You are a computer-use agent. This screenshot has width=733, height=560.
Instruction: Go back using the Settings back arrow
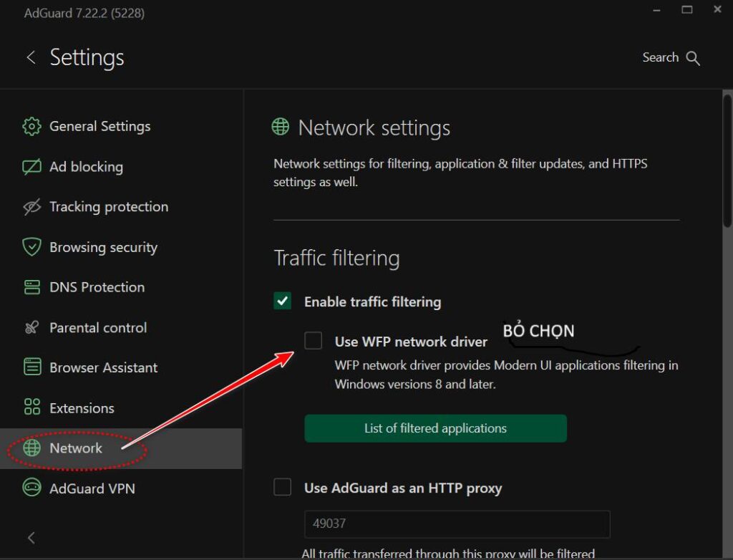point(31,57)
